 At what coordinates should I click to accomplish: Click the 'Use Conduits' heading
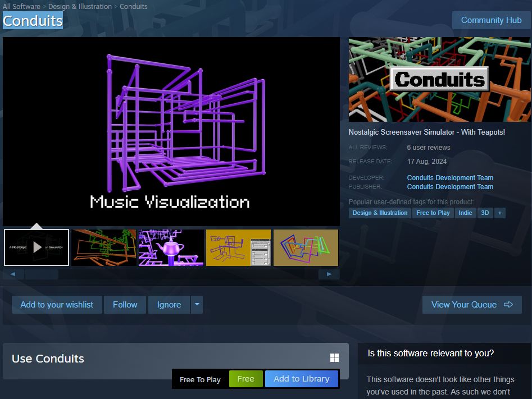coord(48,359)
